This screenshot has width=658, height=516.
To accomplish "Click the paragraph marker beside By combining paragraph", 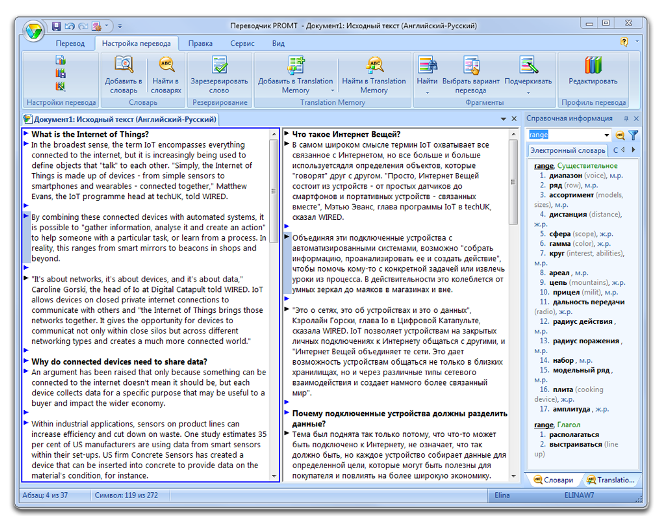I will pos(26,216).
